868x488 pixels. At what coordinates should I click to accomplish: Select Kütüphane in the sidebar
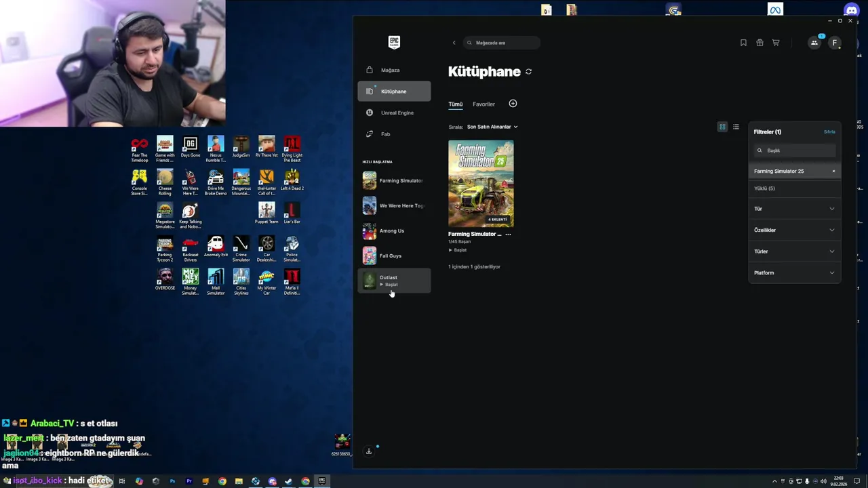tap(394, 91)
